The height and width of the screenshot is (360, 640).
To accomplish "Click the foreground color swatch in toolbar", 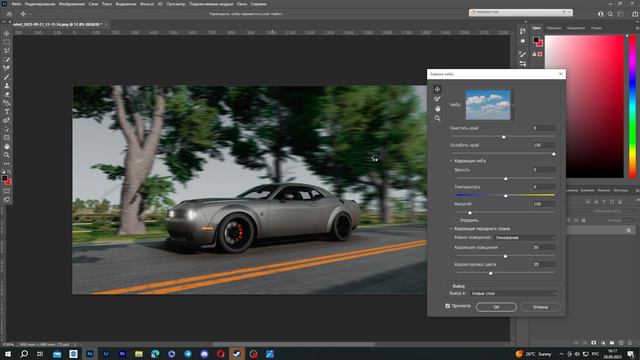I will pyautogui.click(x=4, y=178).
